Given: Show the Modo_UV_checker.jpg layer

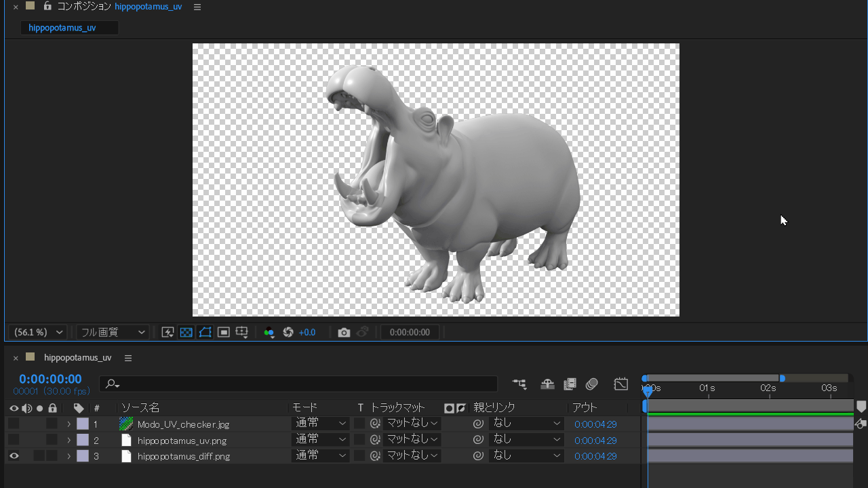Looking at the screenshot, I should click(14, 424).
